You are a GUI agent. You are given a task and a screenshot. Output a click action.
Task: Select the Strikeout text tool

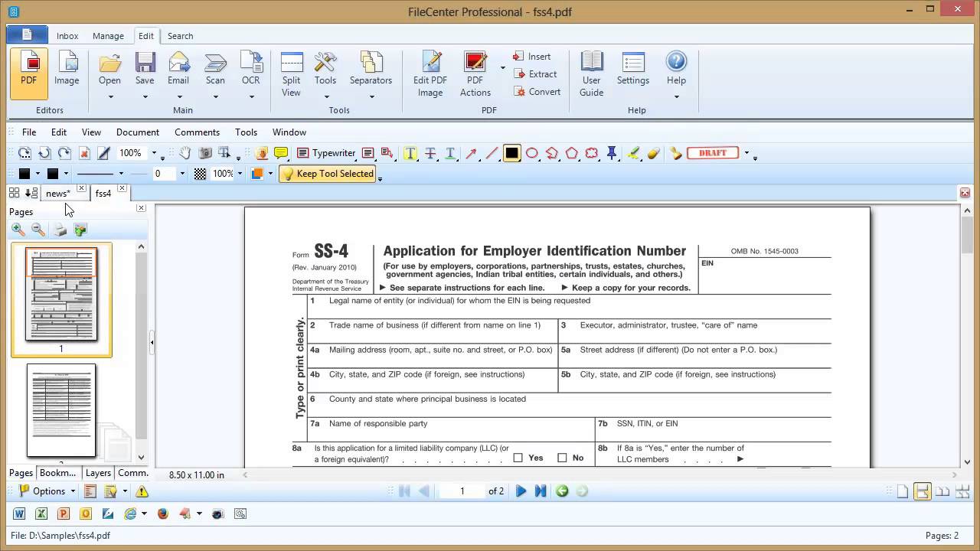coord(430,153)
